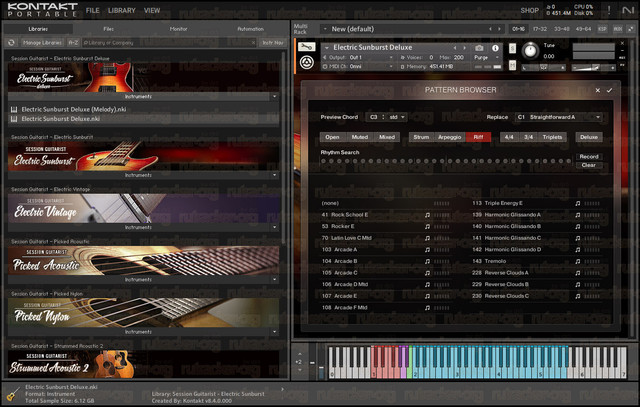
Task: Expand Electric Vintage Instruments dropdown arrow
Action: (274, 227)
